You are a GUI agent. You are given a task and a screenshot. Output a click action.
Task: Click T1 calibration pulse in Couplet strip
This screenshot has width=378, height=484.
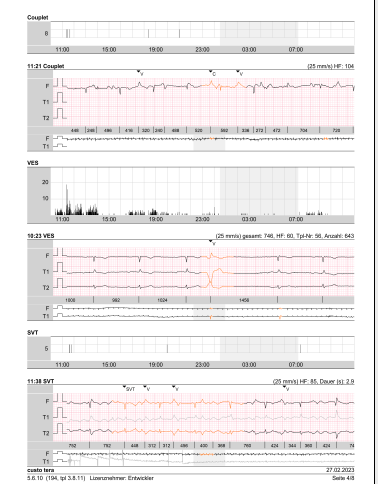coord(60,98)
